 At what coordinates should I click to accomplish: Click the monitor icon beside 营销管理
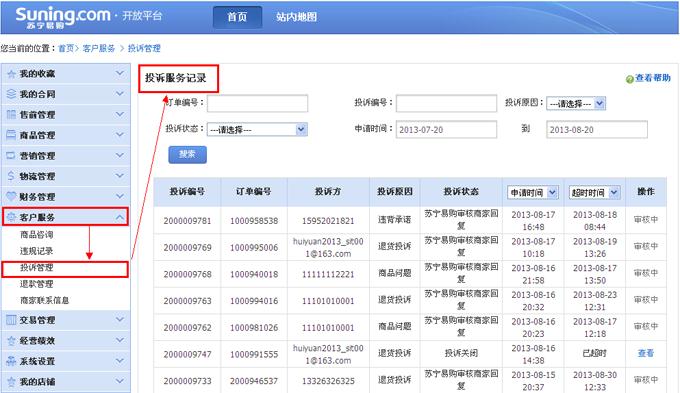pos(11,155)
